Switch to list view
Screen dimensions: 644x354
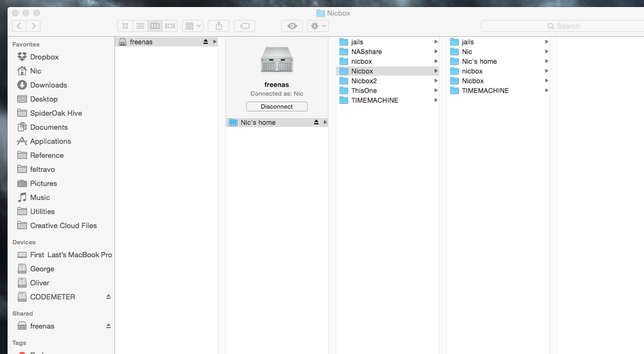point(140,26)
